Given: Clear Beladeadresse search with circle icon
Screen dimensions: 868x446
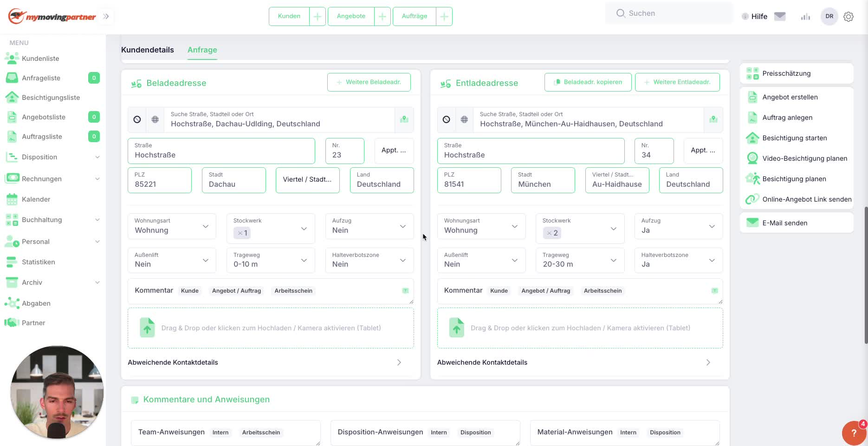Looking at the screenshot, I should [137, 119].
